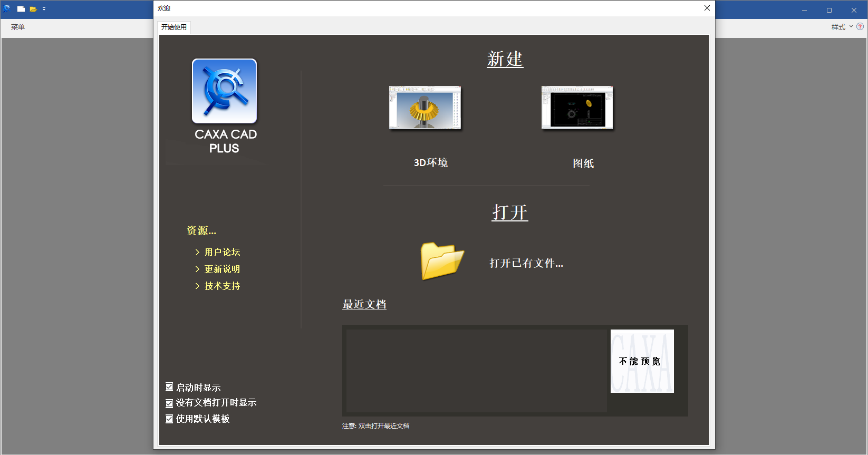
Task: Select the 开始使用 tab
Action: click(174, 27)
